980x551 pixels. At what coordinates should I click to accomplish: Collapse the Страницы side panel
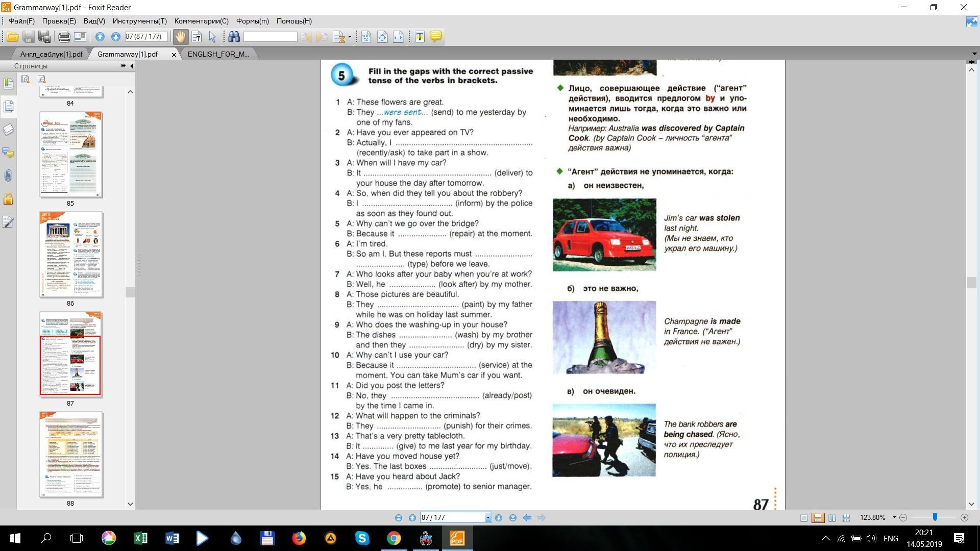132,66
